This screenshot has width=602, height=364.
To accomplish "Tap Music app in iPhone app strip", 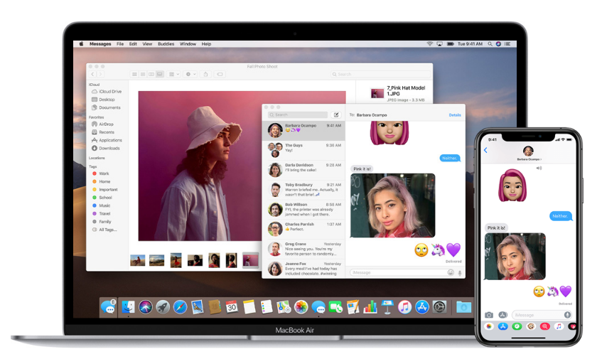I will pos(559,326).
